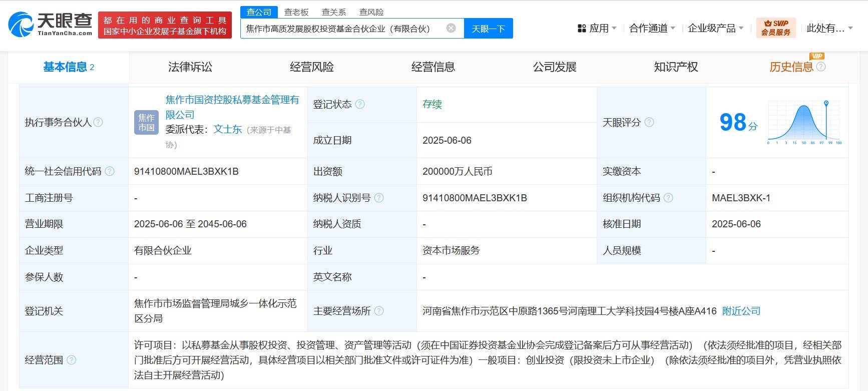Click 资本市场服务 industry value
The height and width of the screenshot is (391, 868).
click(451, 250)
